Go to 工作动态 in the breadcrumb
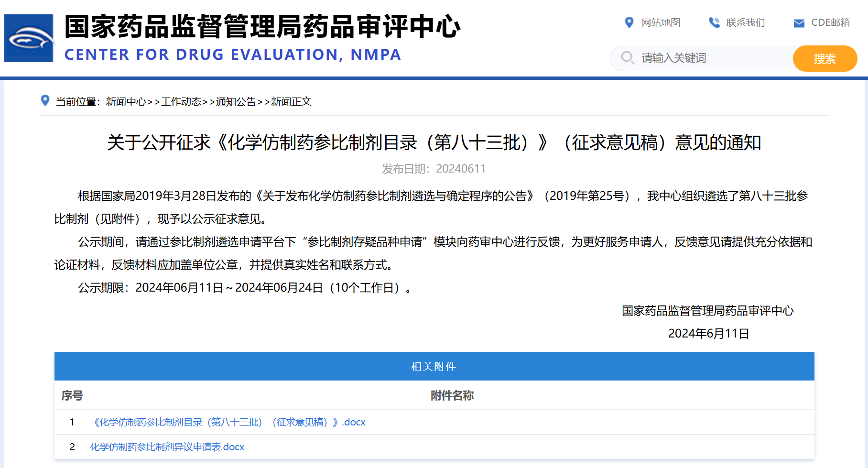This screenshot has width=868, height=468. click(181, 101)
